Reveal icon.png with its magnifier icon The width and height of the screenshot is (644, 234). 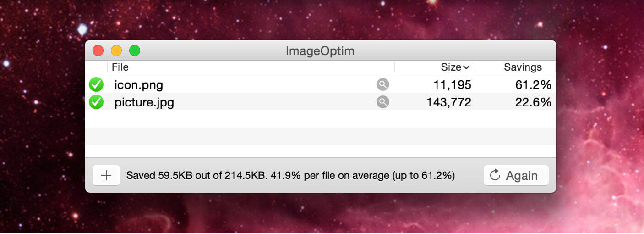pos(383,84)
